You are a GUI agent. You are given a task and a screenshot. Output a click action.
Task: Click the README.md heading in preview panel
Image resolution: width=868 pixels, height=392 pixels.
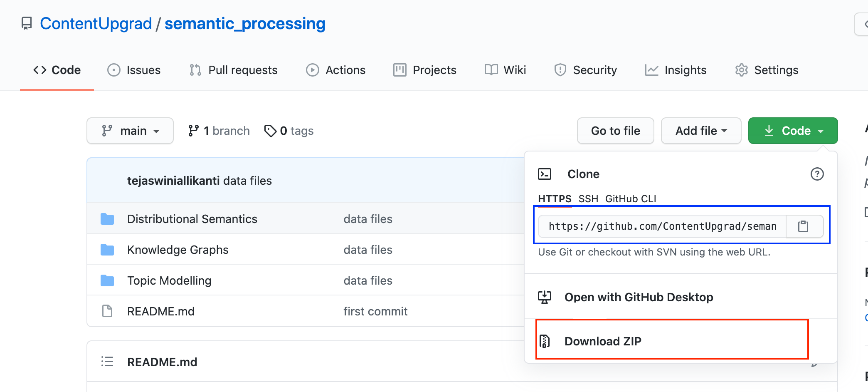[x=162, y=362]
